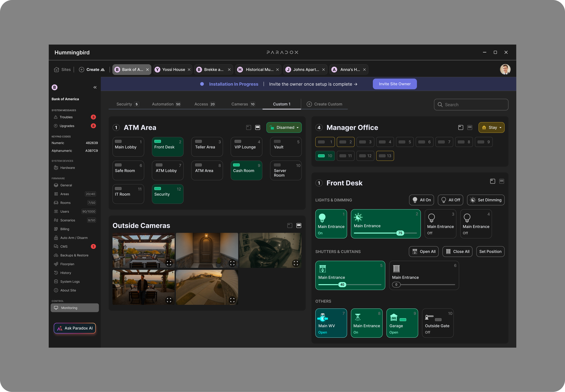Click the Set Position button
Image resolution: width=565 pixels, height=392 pixels.
(x=490, y=252)
